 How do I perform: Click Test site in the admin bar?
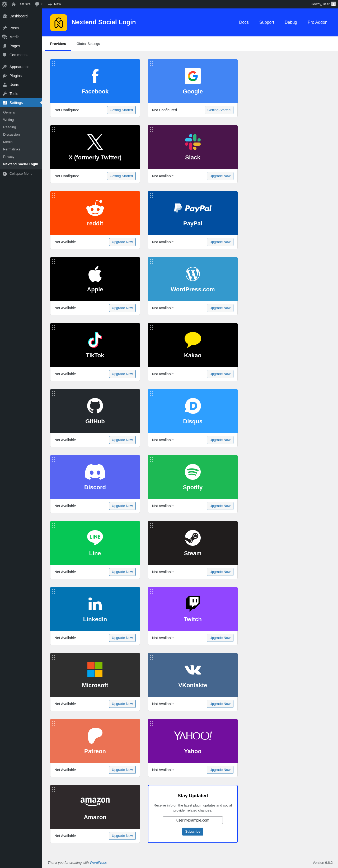coord(21,4)
